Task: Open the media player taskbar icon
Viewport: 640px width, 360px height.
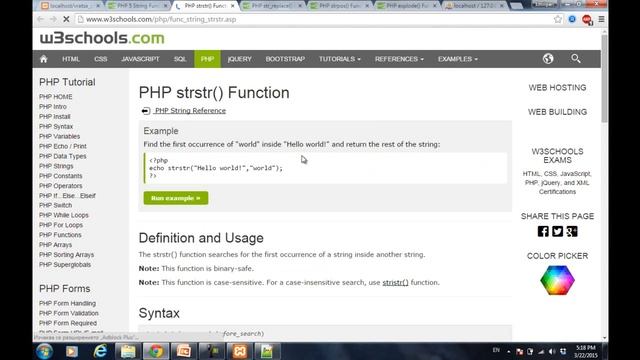Action: [x=71, y=351]
